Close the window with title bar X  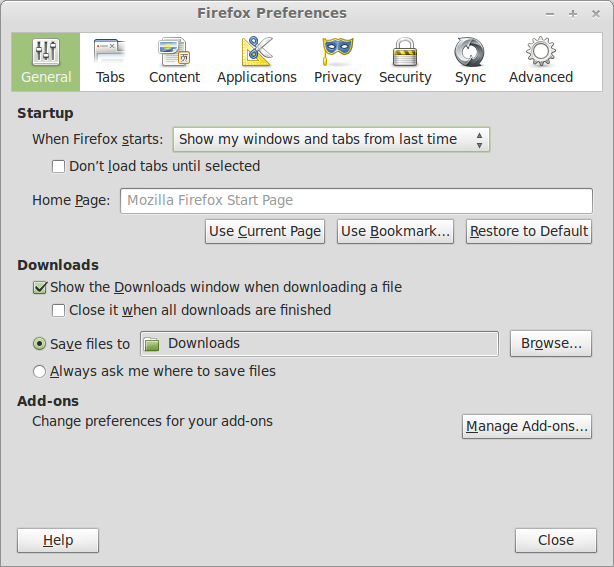[596, 14]
